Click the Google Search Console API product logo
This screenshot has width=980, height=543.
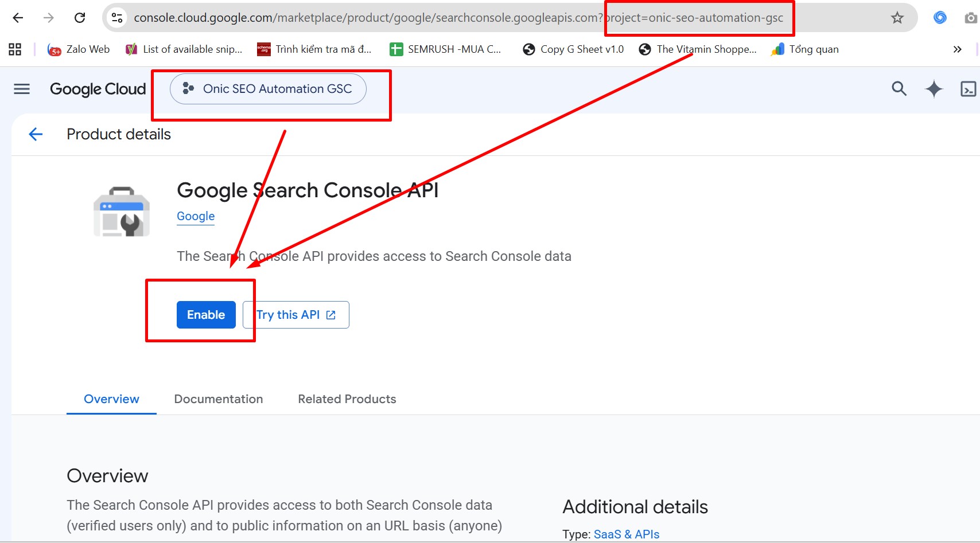pyautogui.click(x=122, y=212)
